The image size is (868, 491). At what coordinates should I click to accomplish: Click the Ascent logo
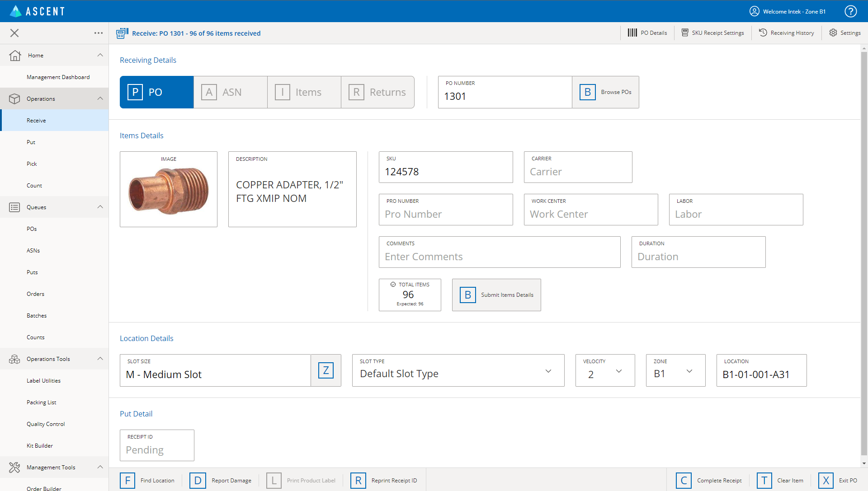pos(38,11)
